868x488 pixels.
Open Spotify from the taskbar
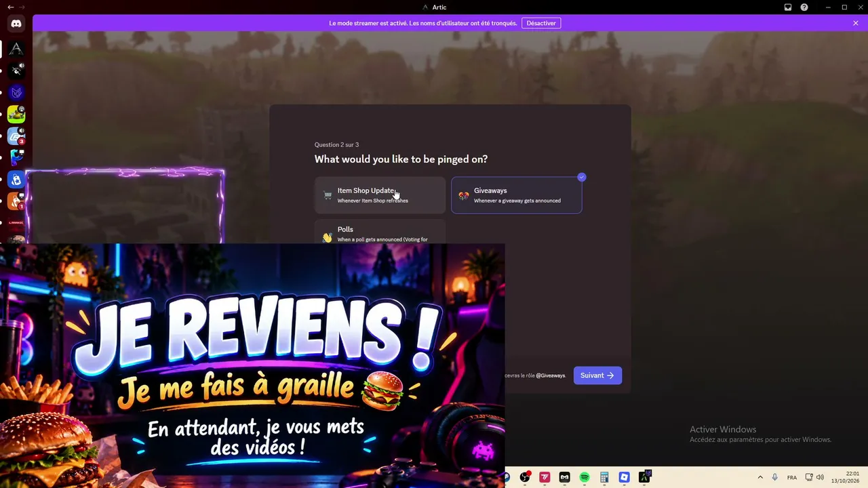point(585,477)
